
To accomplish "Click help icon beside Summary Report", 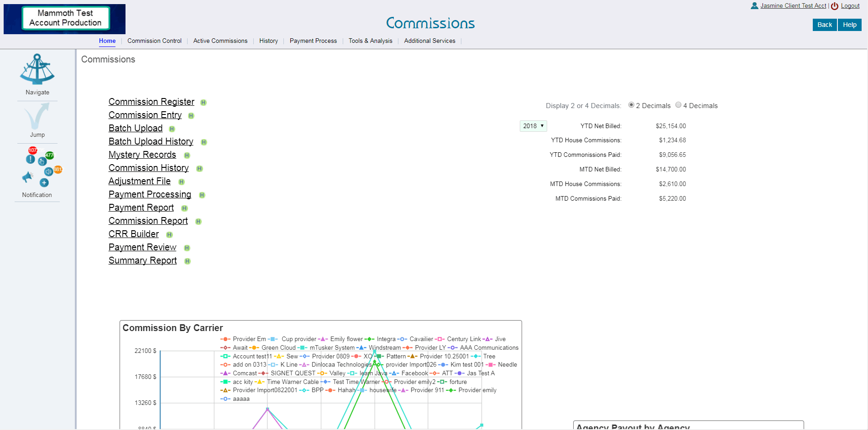I will 188,261.
